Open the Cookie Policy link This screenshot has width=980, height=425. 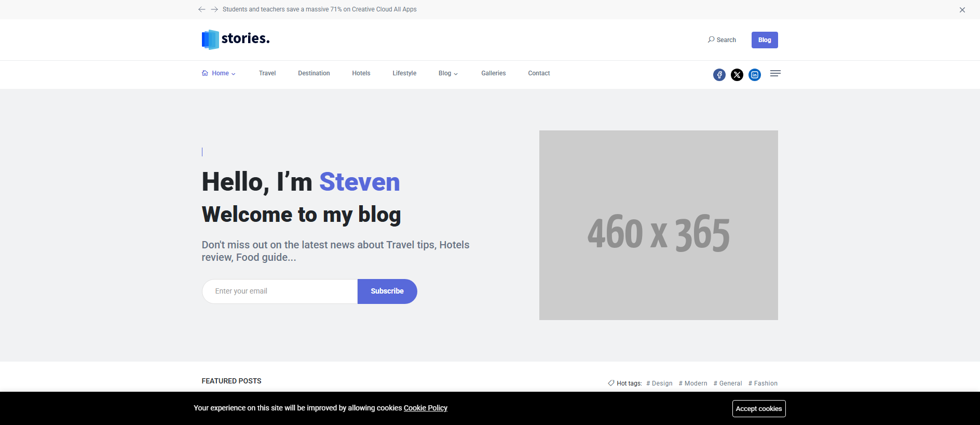coord(426,408)
